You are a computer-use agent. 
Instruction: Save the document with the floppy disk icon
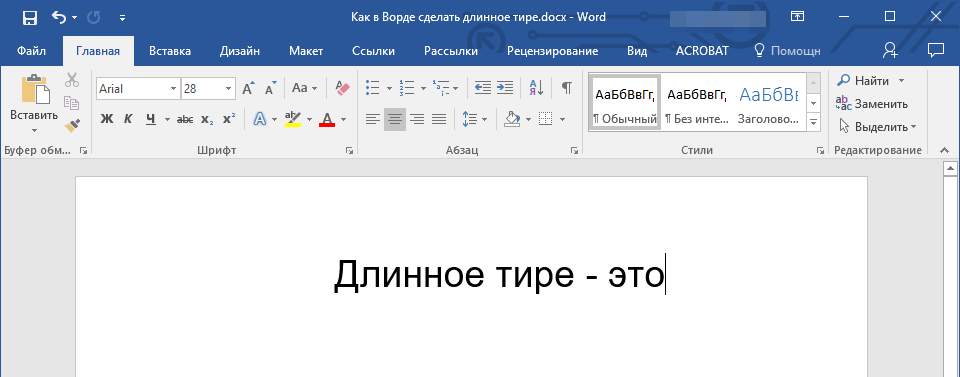tap(29, 18)
